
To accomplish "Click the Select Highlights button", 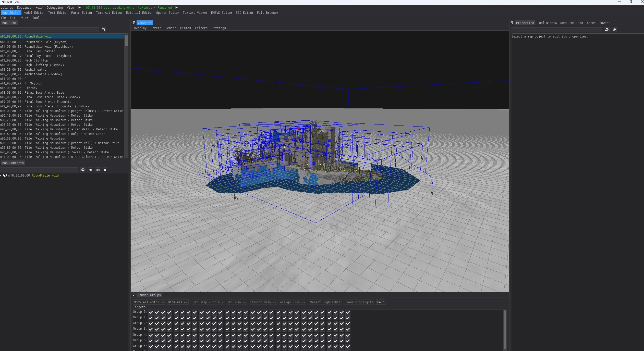I will 325,302.
